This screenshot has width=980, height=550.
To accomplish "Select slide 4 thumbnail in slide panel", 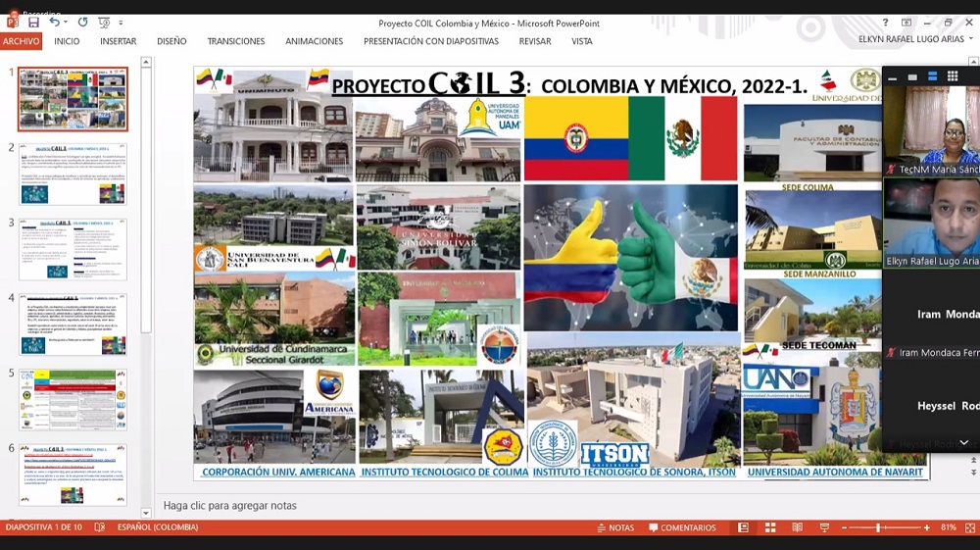I will tap(73, 325).
